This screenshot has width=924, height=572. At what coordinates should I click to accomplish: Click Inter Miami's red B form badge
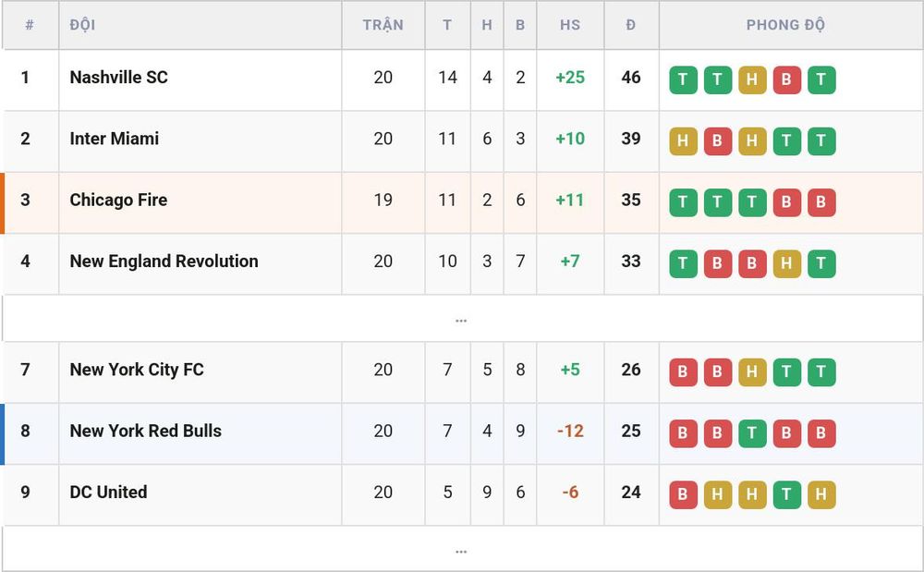pyautogui.click(x=717, y=140)
